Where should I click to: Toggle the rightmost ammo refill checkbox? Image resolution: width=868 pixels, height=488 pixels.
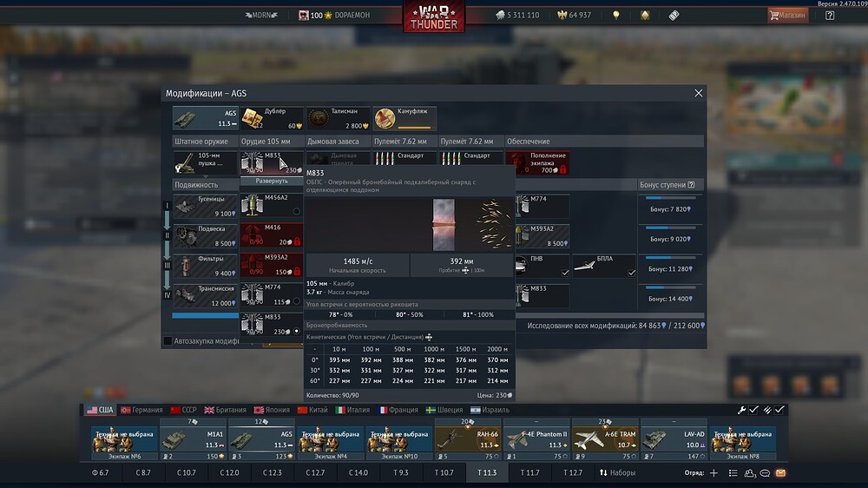(x=779, y=410)
